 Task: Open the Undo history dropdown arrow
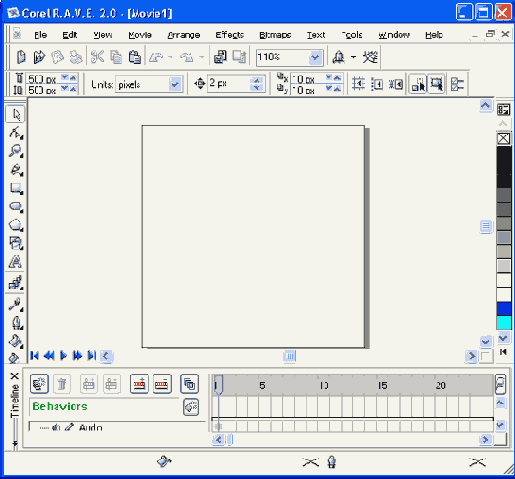click(170, 58)
